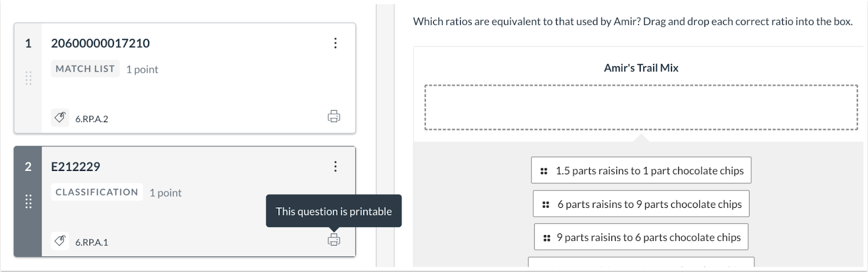Click the Amir's Trail Mix drop box
The width and height of the screenshot is (868, 272).
(641, 107)
